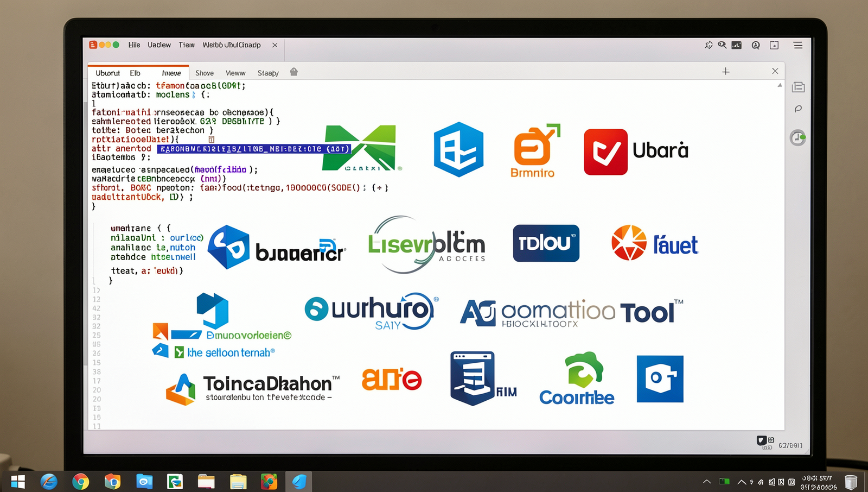Click the ToincaDhahon logo icon
The height and width of the screenshot is (492, 868).
[181, 389]
